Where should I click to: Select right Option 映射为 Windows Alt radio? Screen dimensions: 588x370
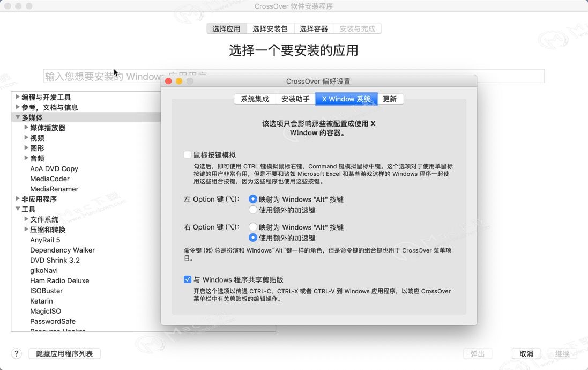tap(253, 227)
